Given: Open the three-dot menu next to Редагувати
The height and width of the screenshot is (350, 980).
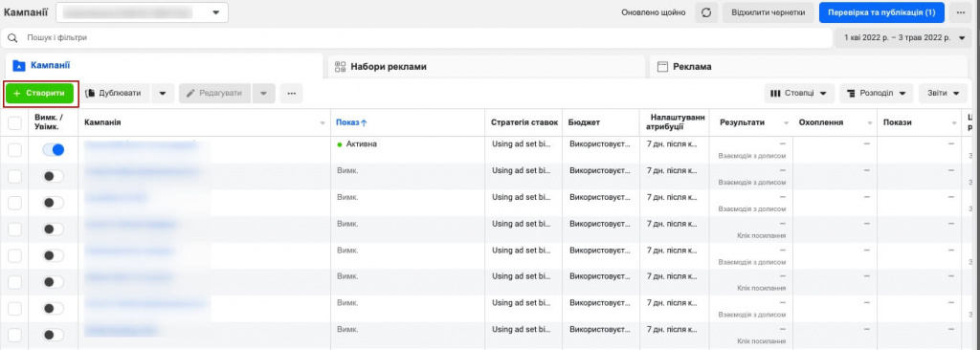Looking at the screenshot, I should (291, 93).
